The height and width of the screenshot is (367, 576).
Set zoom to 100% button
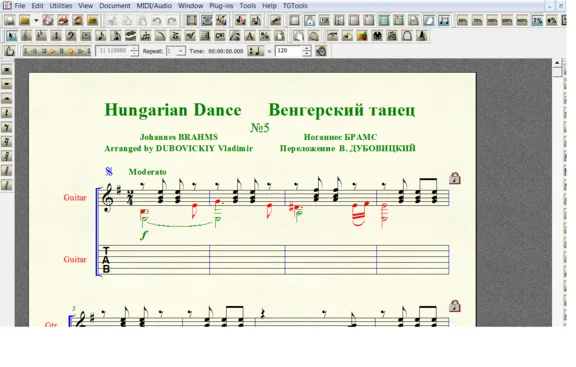(492, 21)
